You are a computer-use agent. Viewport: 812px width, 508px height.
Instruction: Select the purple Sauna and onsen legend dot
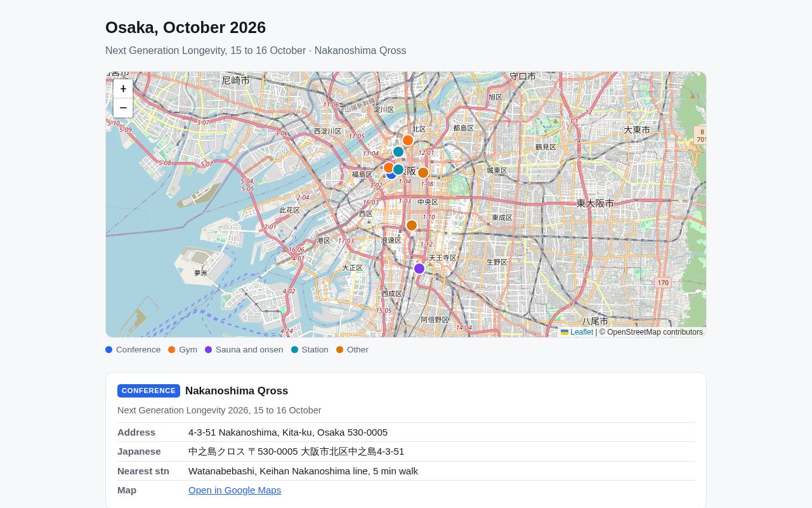coord(209,350)
